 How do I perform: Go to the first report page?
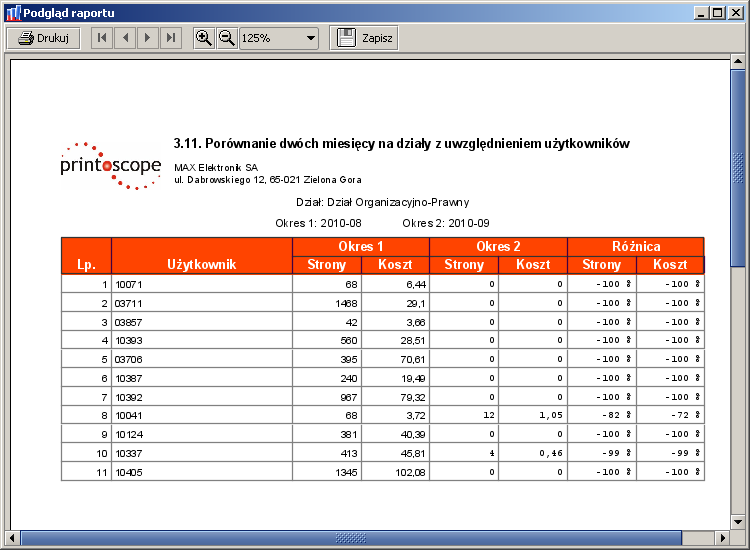pos(102,38)
